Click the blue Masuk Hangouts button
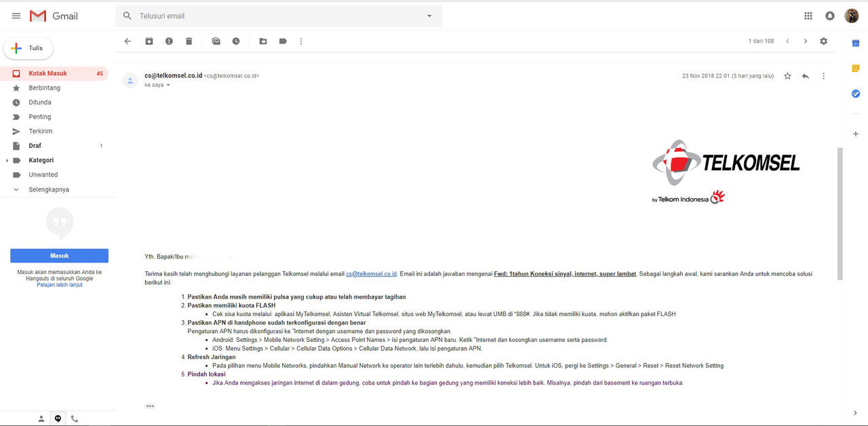 pyautogui.click(x=59, y=256)
